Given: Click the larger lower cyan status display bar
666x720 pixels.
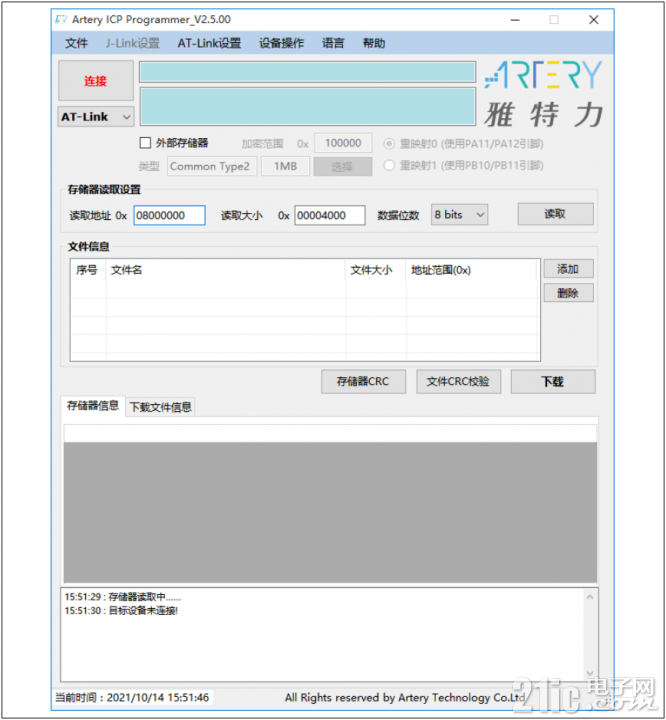Looking at the screenshot, I should pyautogui.click(x=307, y=107).
